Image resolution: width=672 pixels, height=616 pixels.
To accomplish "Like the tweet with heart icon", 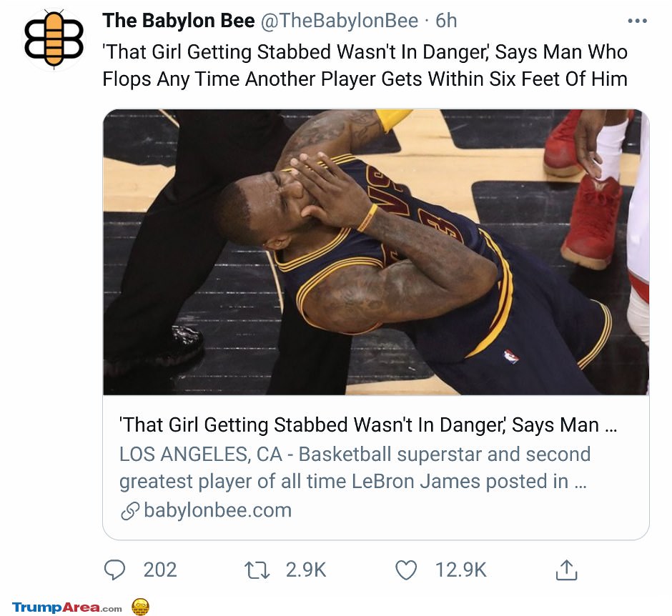I will point(405,570).
